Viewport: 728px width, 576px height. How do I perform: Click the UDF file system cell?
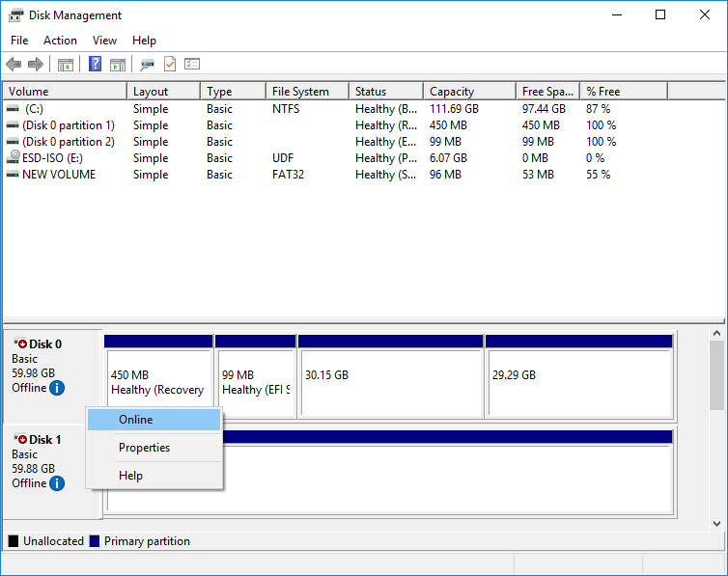tap(283, 158)
